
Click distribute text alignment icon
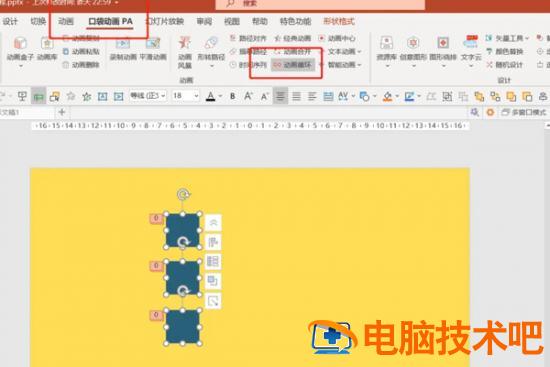328,96
